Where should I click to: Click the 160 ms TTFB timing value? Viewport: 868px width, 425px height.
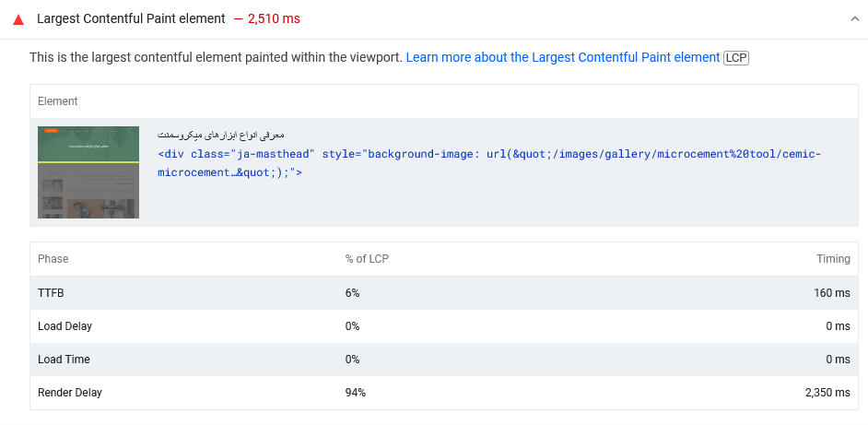click(x=832, y=293)
